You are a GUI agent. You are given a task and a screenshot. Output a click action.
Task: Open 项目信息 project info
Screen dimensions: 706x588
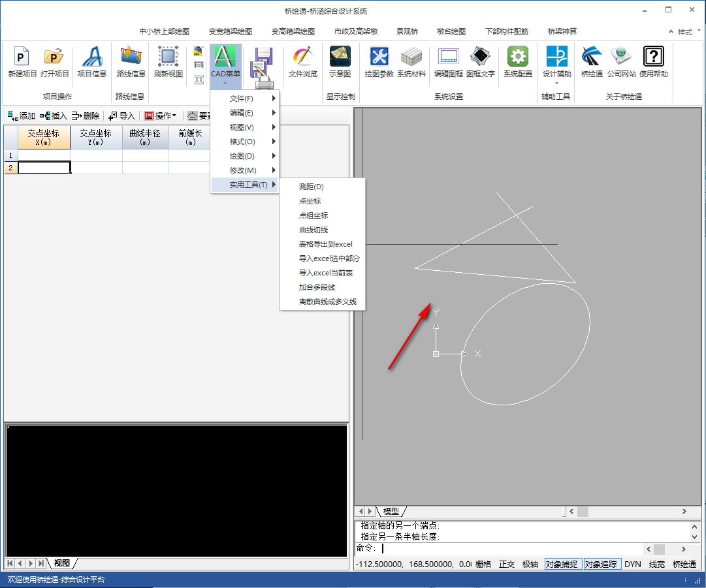pos(92,61)
